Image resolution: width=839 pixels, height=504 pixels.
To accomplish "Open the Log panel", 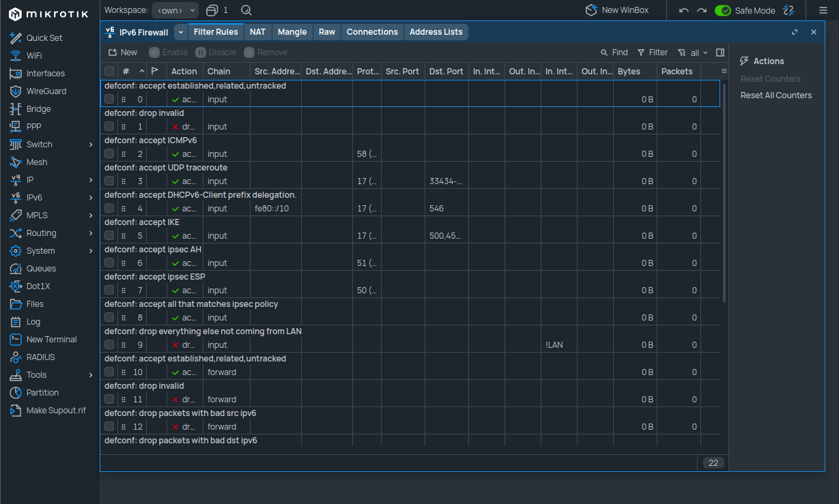I will (x=31, y=321).
